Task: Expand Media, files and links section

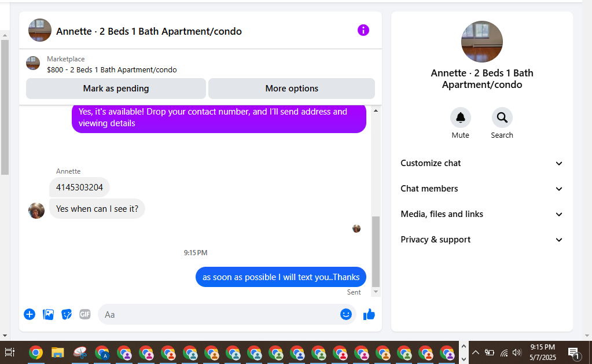Action: [x=481, y=214]
